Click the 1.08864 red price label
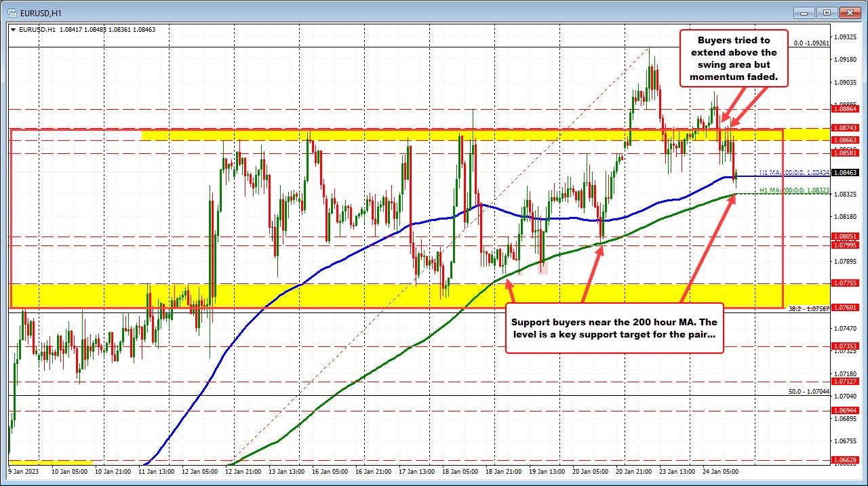Screen dimensions: 868x486 click(846, 108)
